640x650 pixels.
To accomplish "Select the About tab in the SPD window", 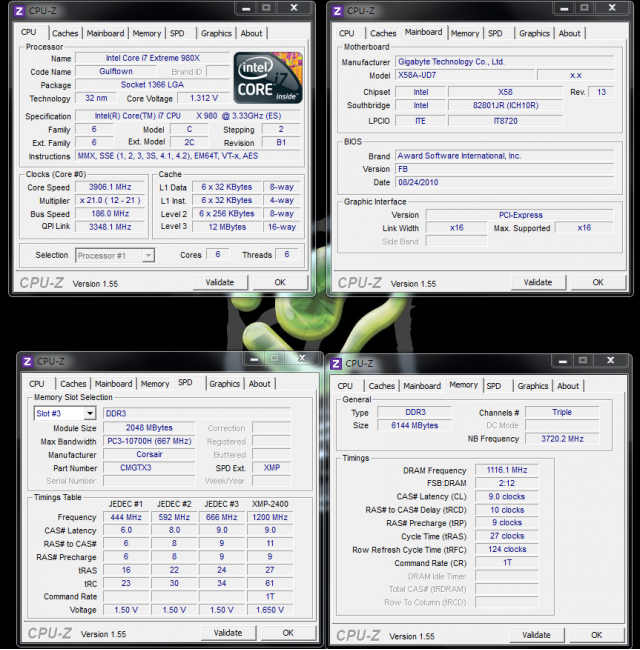I will pos(259,384).
